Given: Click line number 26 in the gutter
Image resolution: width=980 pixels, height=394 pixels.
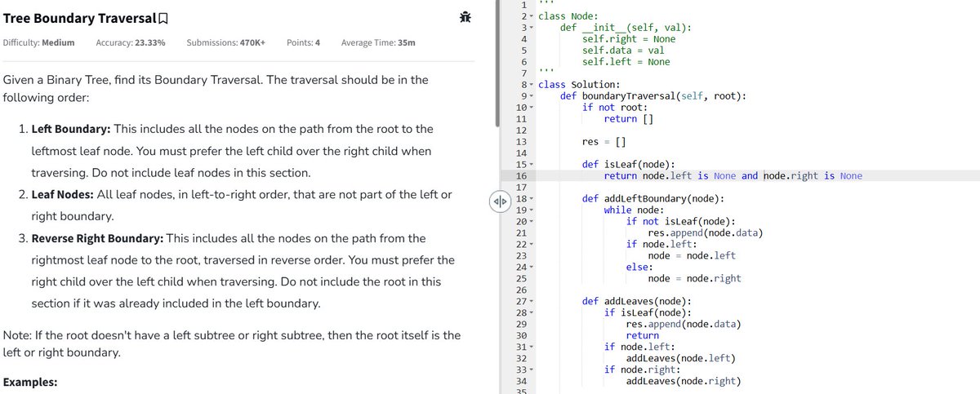Looking at the screenshot, I should [523, 290].
